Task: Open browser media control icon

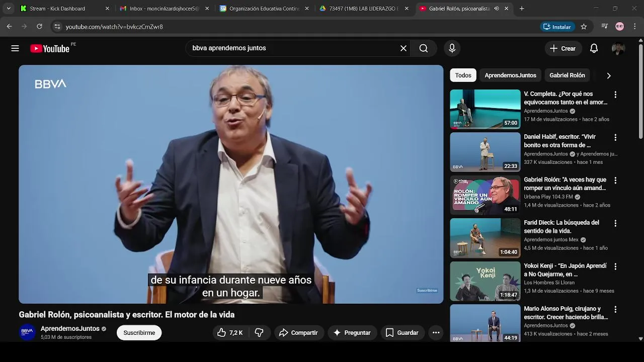Action: (x=605, y=27)
